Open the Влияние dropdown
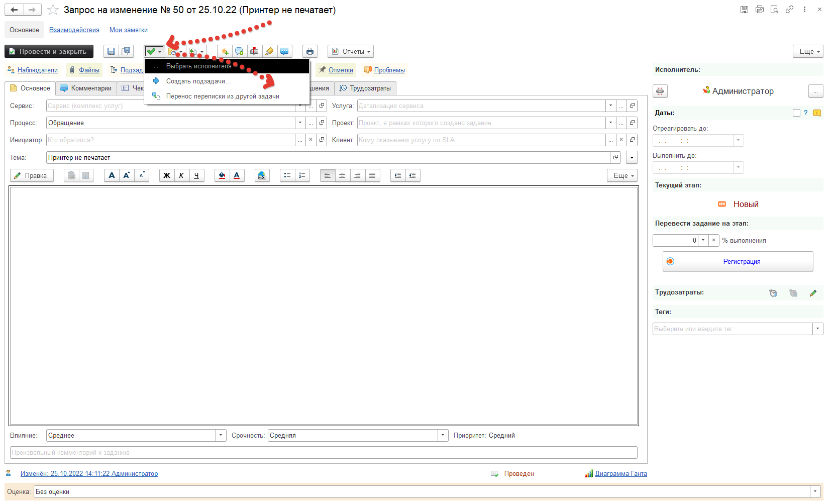This screenshot has height=504, width=833. tap(221, 436)
